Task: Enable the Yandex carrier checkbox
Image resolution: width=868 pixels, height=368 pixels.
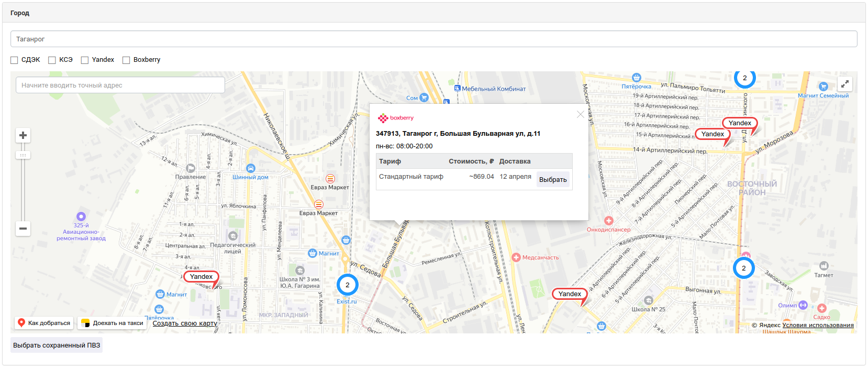Action: 85,60
